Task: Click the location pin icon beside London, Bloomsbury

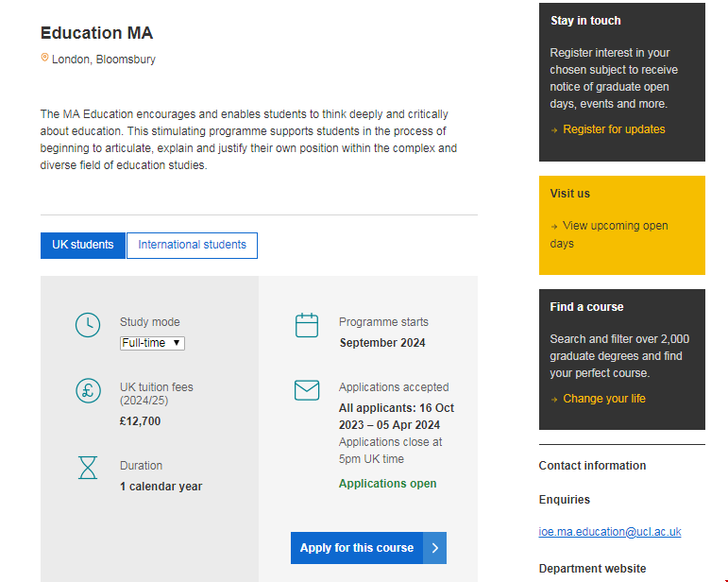Action: pyautogui.click(x=44, y=59)
